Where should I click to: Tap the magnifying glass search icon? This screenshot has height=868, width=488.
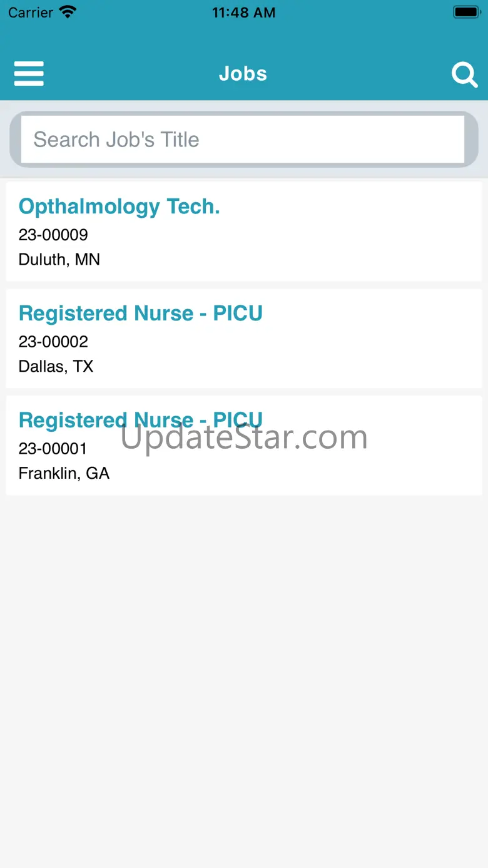pyautogui.click(x=464, y=74)
